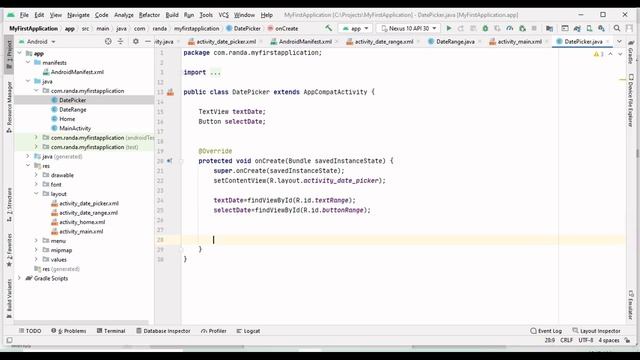The height and width of the screenshot is (360, 640).
Task: Open the Layout Inspector
Action: [x=596, y=331]
